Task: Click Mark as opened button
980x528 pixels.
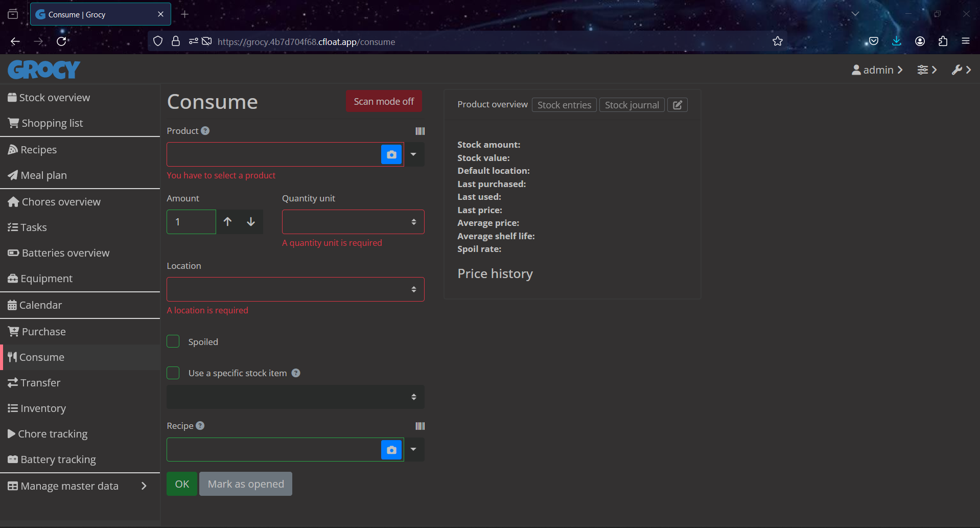Action: tap(246, 484)
